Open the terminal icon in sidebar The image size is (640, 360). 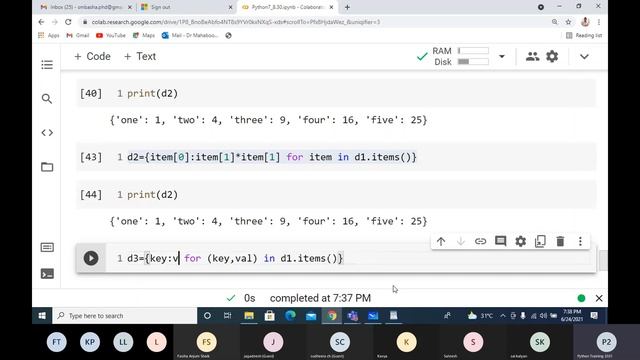tap(47, 273)
